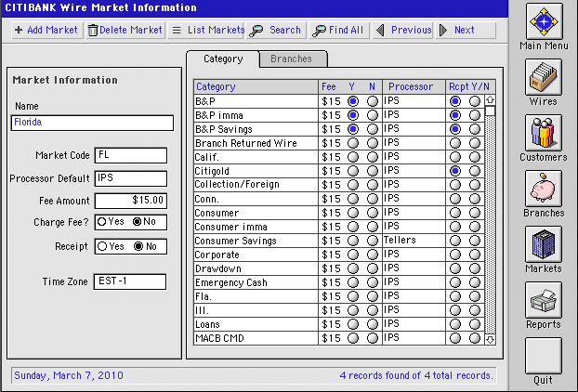Select fee Y for Citigold row
This screenshot has height=392, width=578.
[x=353, y=171]
